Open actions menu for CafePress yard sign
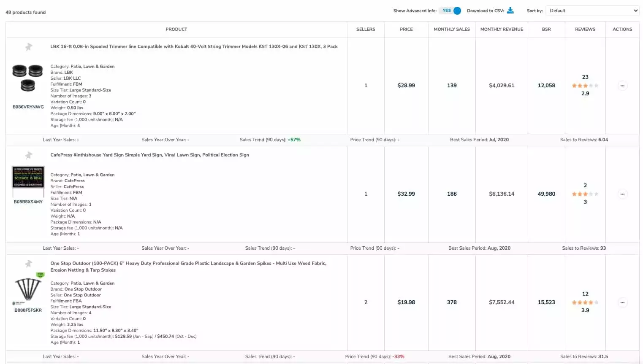 point(622,194)
